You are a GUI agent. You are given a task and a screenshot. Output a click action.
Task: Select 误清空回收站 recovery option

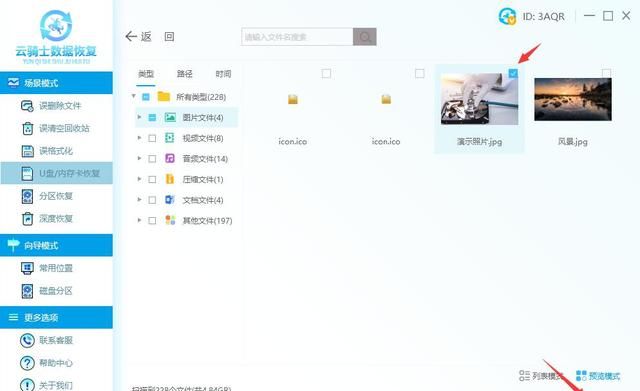56,128
